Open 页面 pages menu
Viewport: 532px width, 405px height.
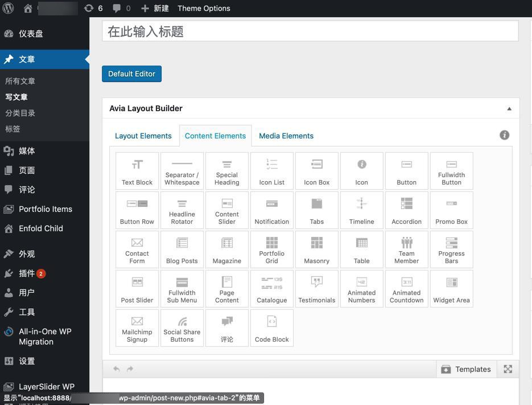pos(44,170)
